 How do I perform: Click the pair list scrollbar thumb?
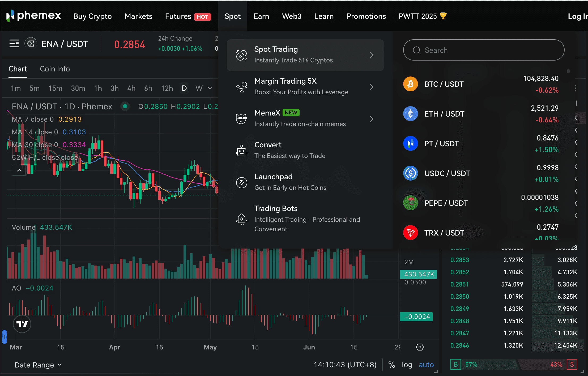point(568,71)
